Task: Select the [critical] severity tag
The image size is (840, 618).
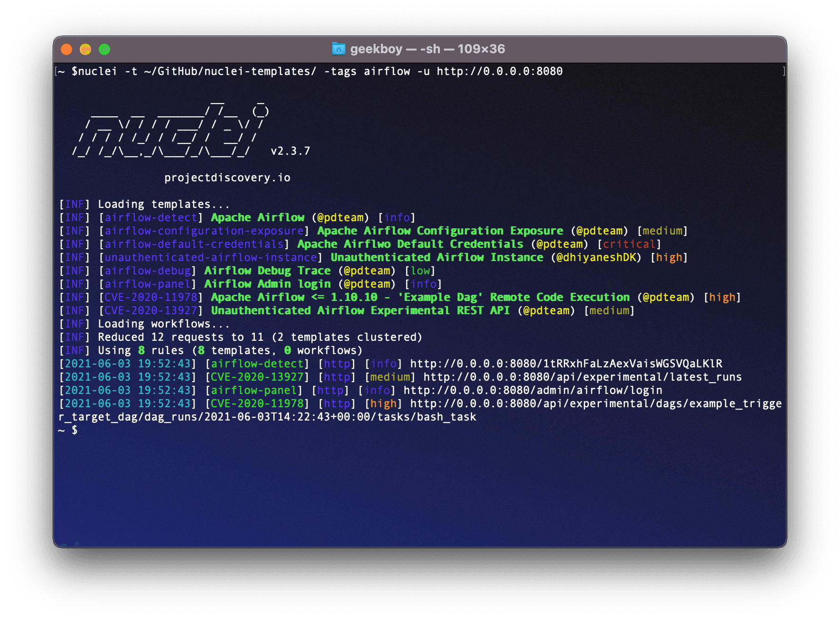Action: point(629,244)
